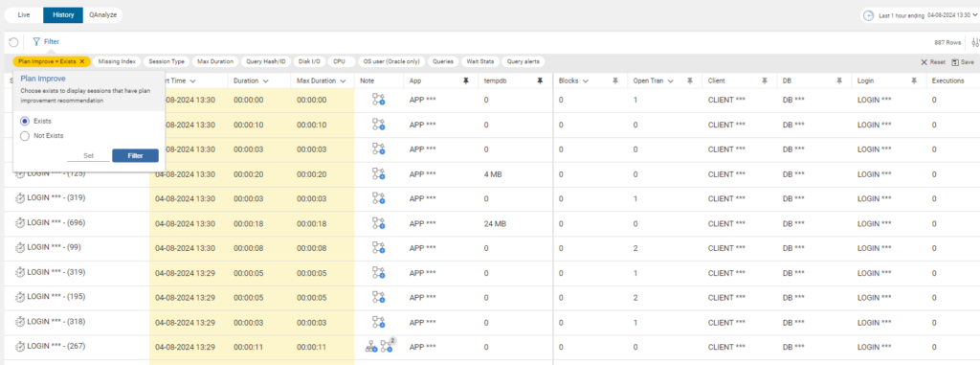Click the pin icon on App column
The width and height of the screenshot is (980, 365).
coord(465,80)
